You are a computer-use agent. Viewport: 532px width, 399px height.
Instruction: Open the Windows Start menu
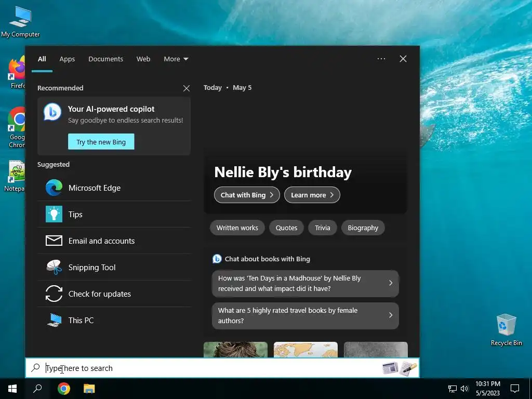click(x=12, y=389)
